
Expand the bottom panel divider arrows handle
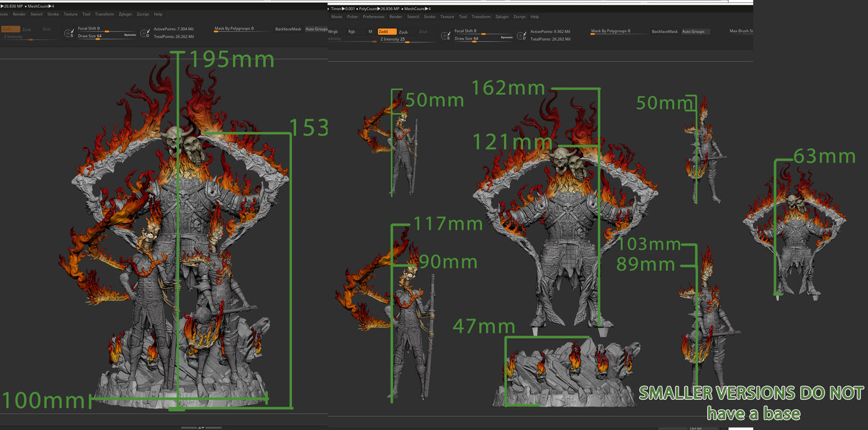point(201,428)
